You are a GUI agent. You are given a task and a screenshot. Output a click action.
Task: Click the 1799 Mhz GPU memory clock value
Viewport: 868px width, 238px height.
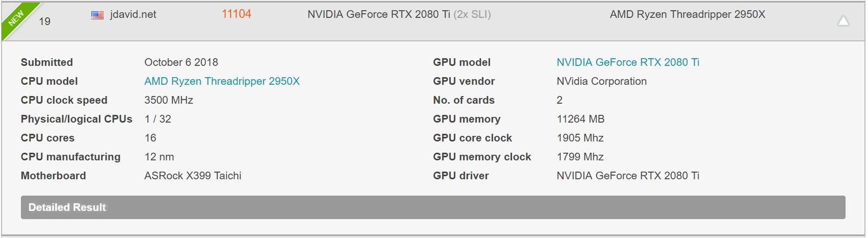click(x=580, y=156)
